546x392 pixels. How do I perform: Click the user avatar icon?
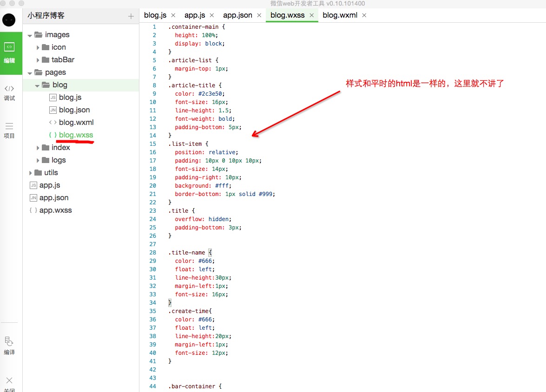9,20
